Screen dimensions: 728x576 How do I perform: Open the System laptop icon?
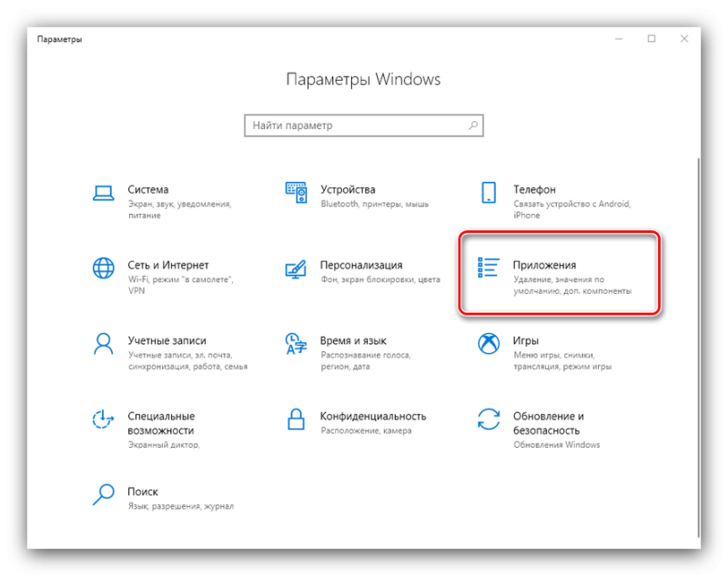click(x=103, y=193)
